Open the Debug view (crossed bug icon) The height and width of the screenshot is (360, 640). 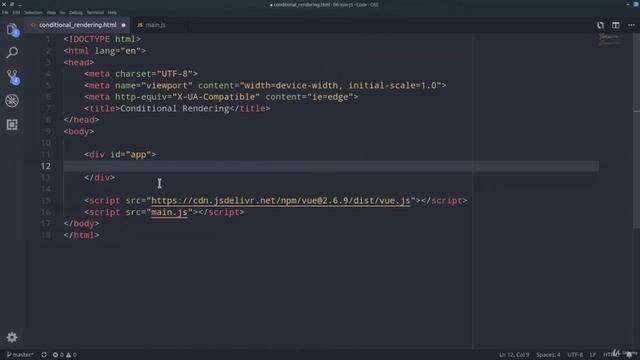(12, 100)
